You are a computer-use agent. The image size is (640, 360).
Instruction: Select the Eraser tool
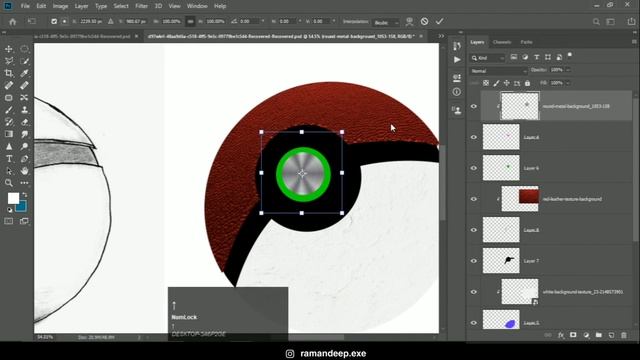(x=24, y=122)
